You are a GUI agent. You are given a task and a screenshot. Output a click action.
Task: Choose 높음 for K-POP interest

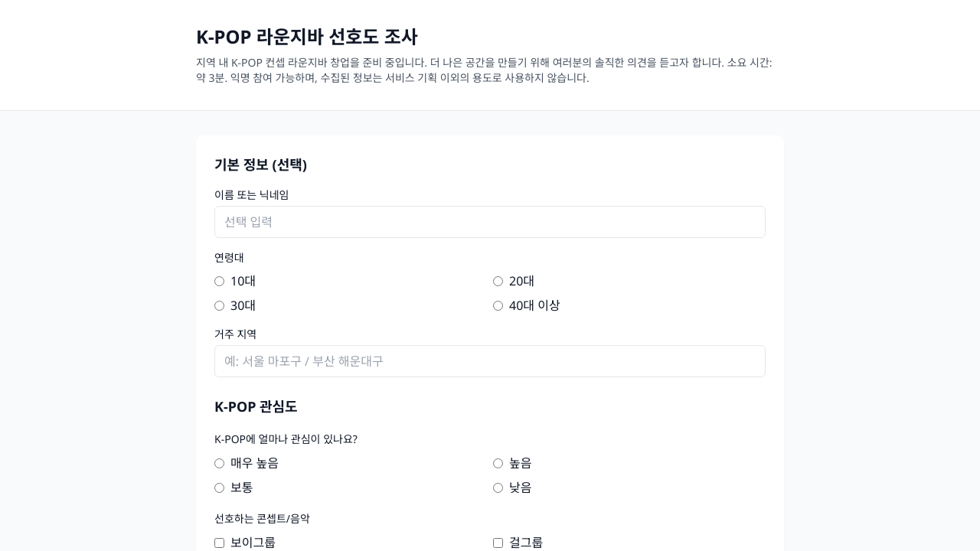(x=498, y=464)
